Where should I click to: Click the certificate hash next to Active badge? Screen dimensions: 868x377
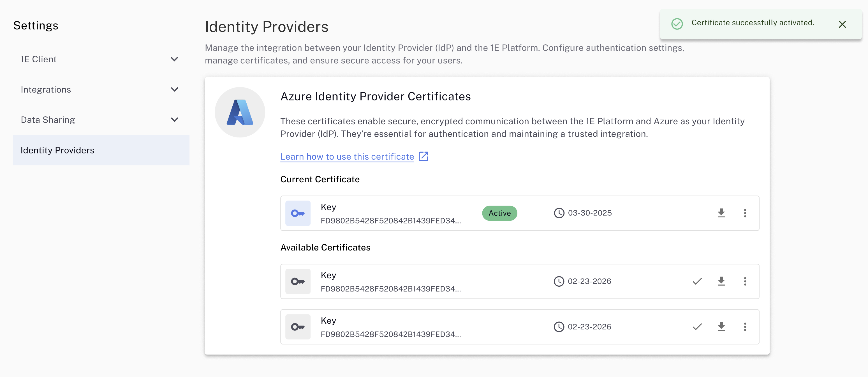(390, 221)
